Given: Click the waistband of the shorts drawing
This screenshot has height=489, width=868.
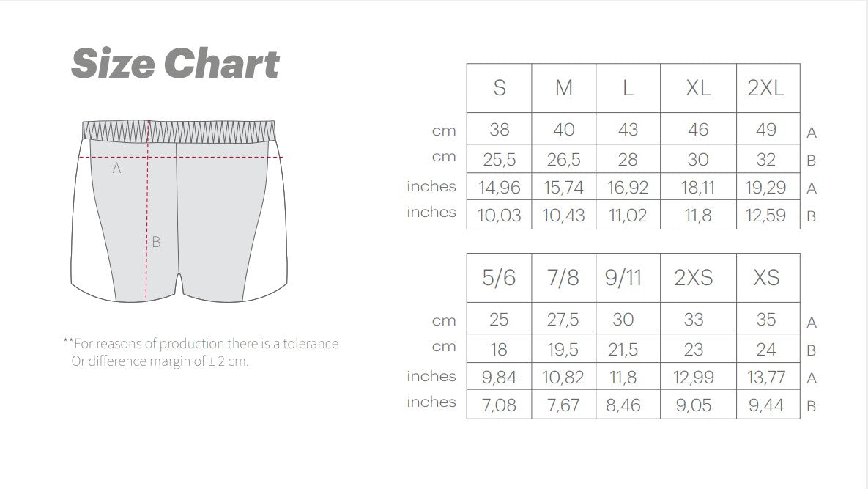Looking at the screenshot, I should coord(179,130).
